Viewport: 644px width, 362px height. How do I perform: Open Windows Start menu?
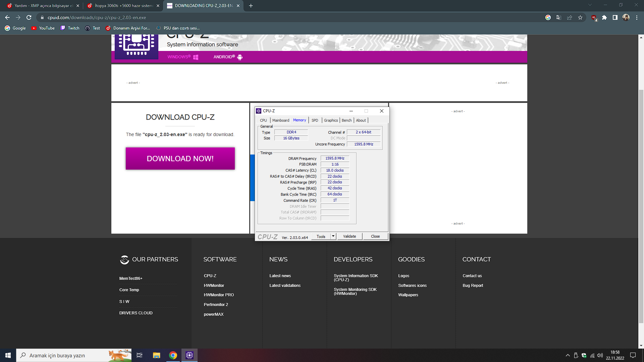point(8,355)
